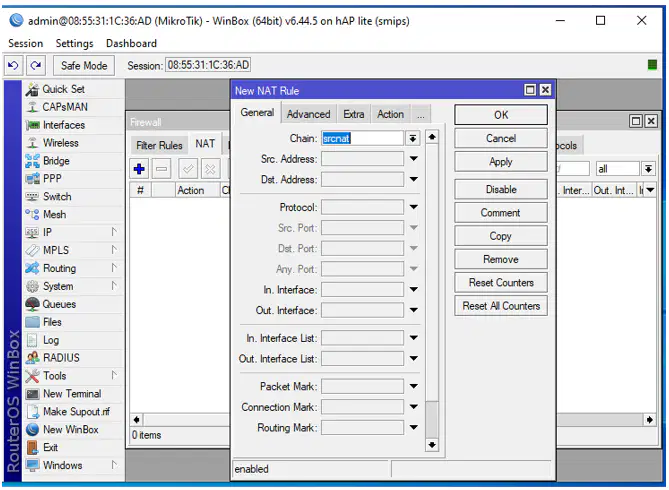Expand the Protocol field arrow
The width and height of the screenshot is (669, 490).
point(413,207)
